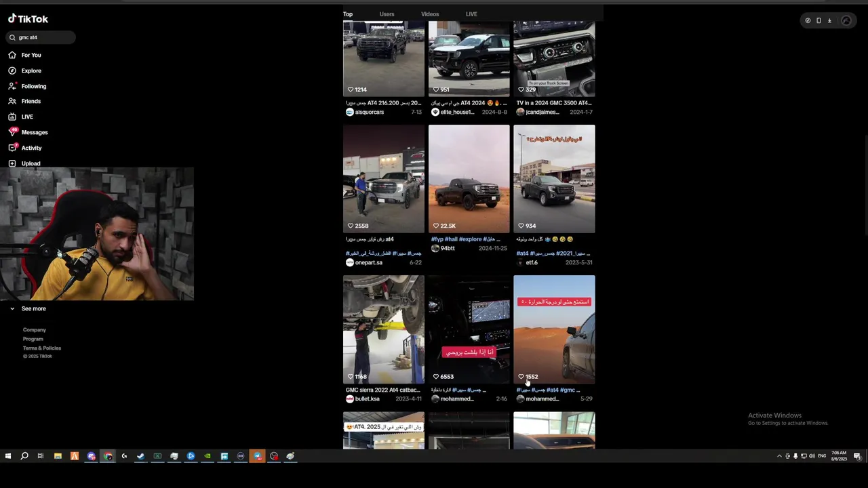The height and width of the screenshot is (488, 868).
Task: Click the volume speaker tray icon
Action: point(812,456)
